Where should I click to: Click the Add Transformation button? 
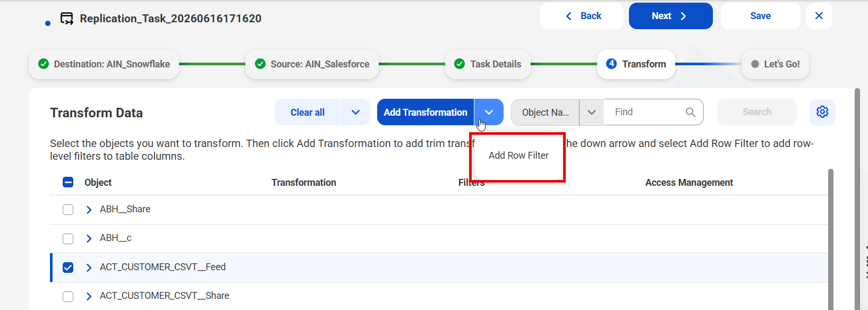[x=426, y=112]
